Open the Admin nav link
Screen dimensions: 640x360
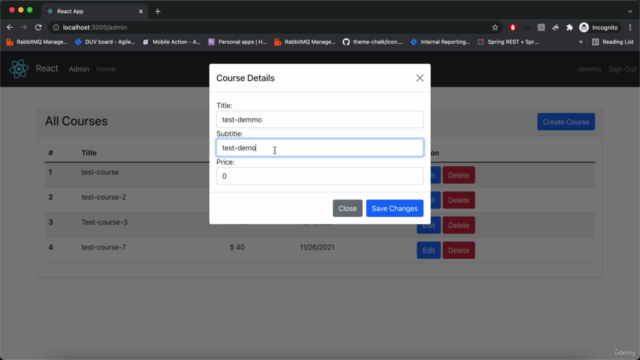[x=79, y=69]
